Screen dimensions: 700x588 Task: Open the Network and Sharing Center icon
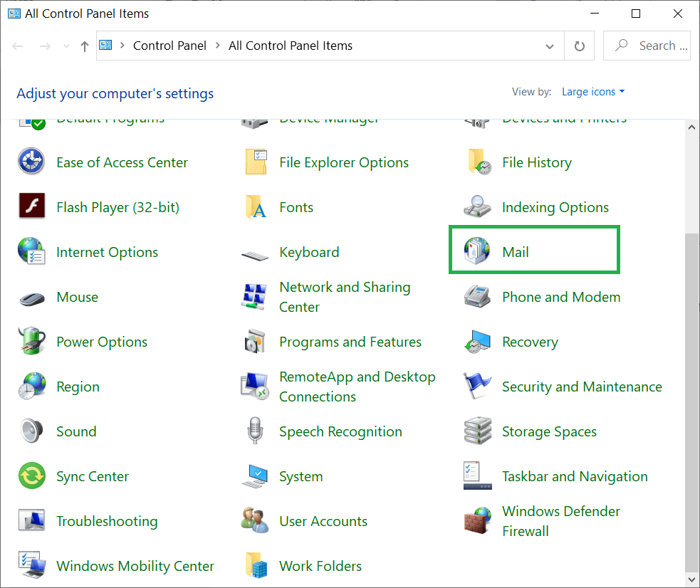(x=254, y=296)
